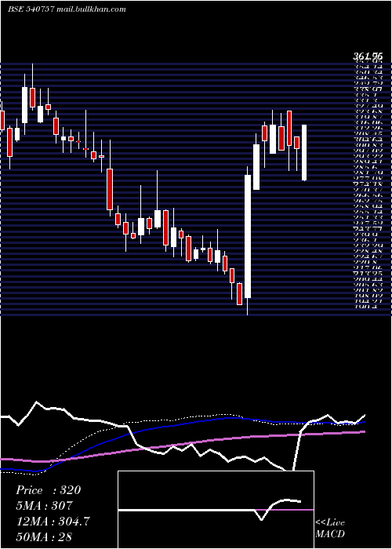This screenshot has width=392, height=549.
Task: Click the '5MA : 307' label
Action: click(x=45, y=505)
